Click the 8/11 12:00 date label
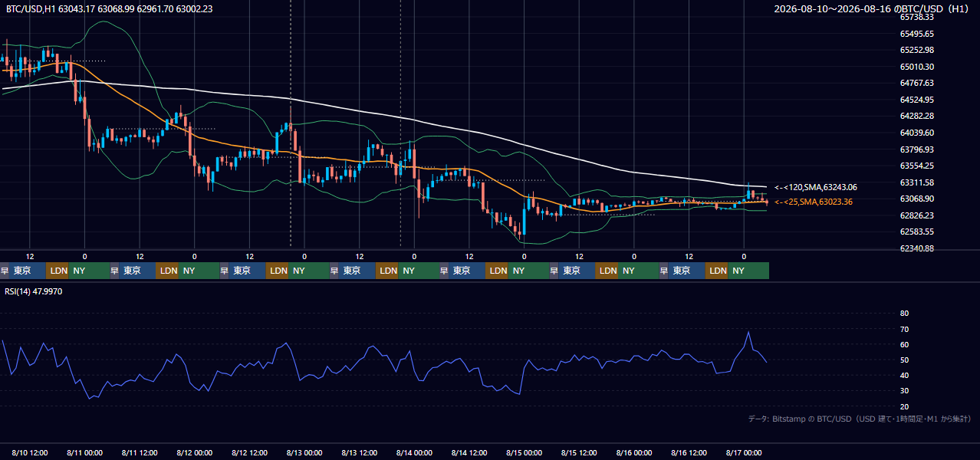This screenshot has width=980, height=460. click(x=140, y=452)
